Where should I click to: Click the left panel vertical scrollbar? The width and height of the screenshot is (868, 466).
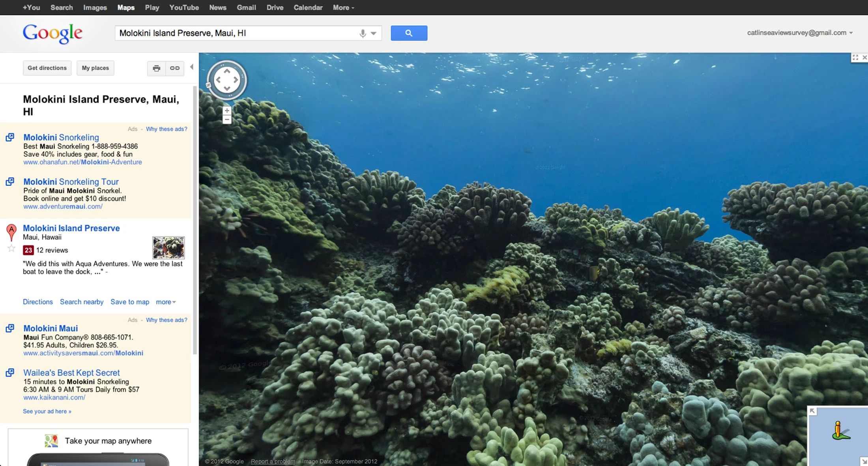click(x=195, y=220)
